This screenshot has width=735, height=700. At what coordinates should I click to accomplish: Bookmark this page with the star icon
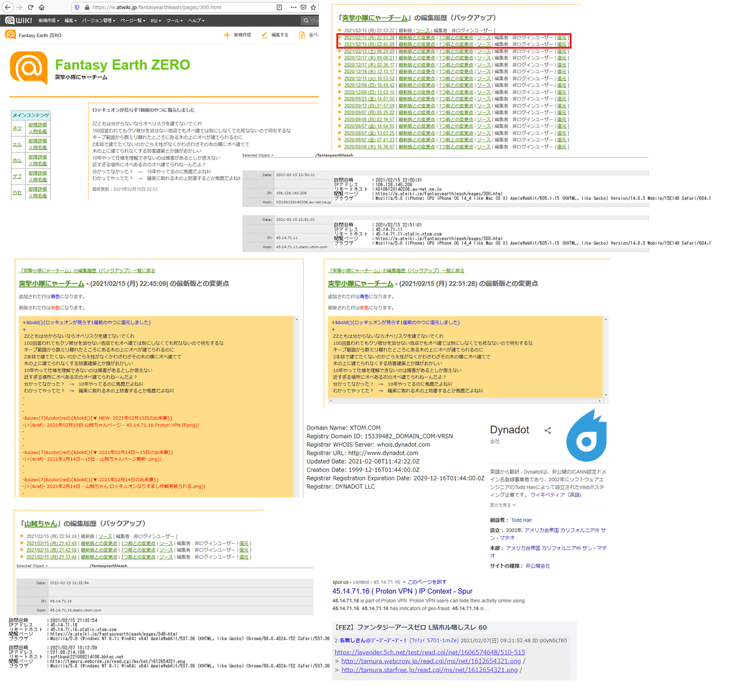(x=314, y=7)
